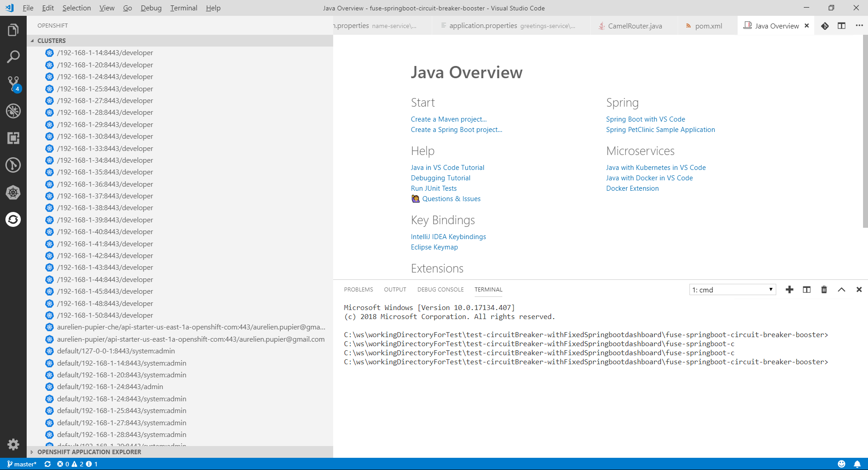868x470 pixels.
Task: Open notifications bell in status bar
Action: [x=857, y=464]
